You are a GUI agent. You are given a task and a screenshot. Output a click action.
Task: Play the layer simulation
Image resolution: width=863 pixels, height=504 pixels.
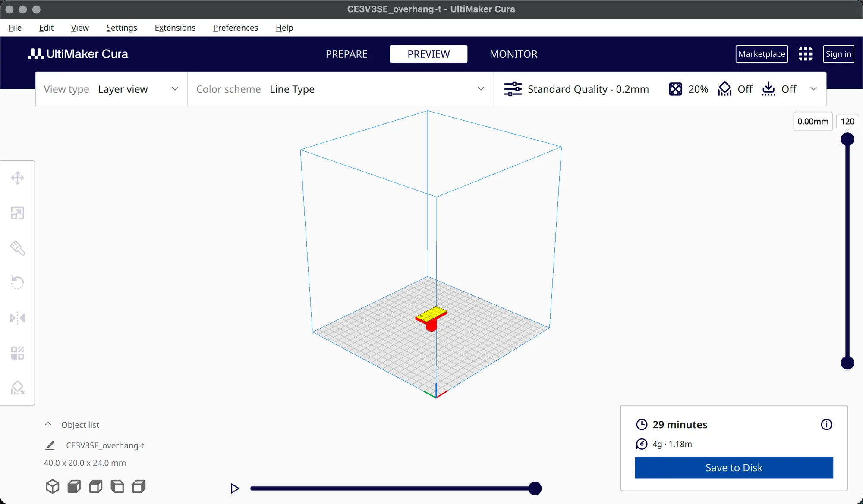coord(235,488)
